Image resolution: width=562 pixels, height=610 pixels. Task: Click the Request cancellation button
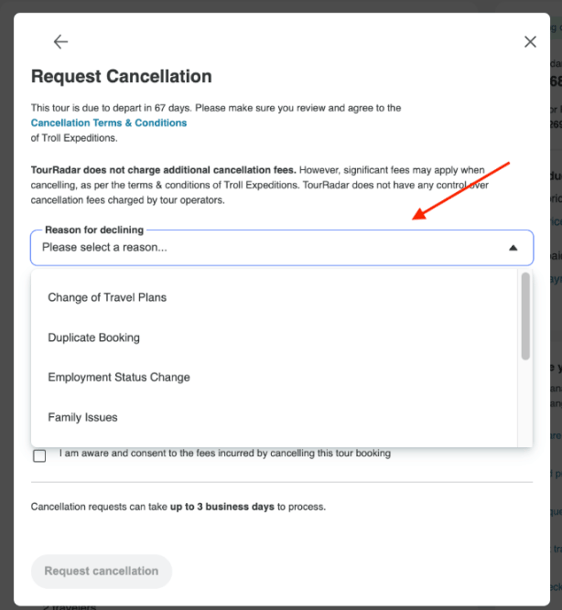(101, 571)
